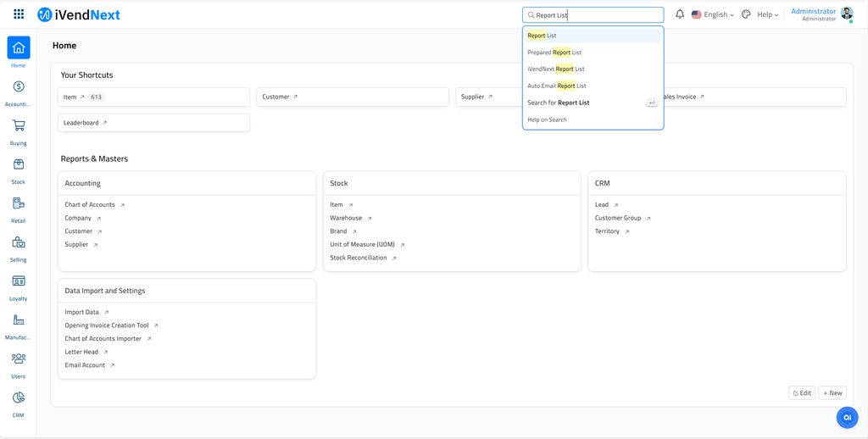The width and height of the screenshot is (868, 439).
Task: Open Item link under Stock
Action: (337, 205)
